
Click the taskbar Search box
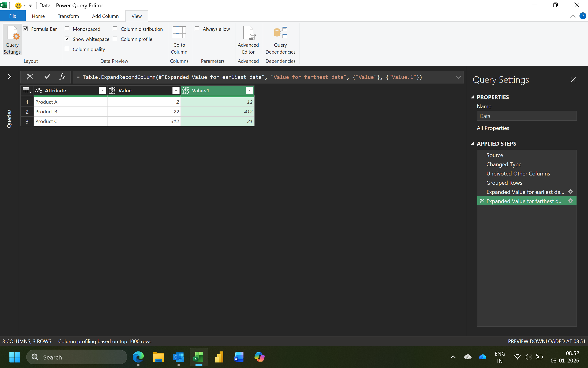pos(76,357)
